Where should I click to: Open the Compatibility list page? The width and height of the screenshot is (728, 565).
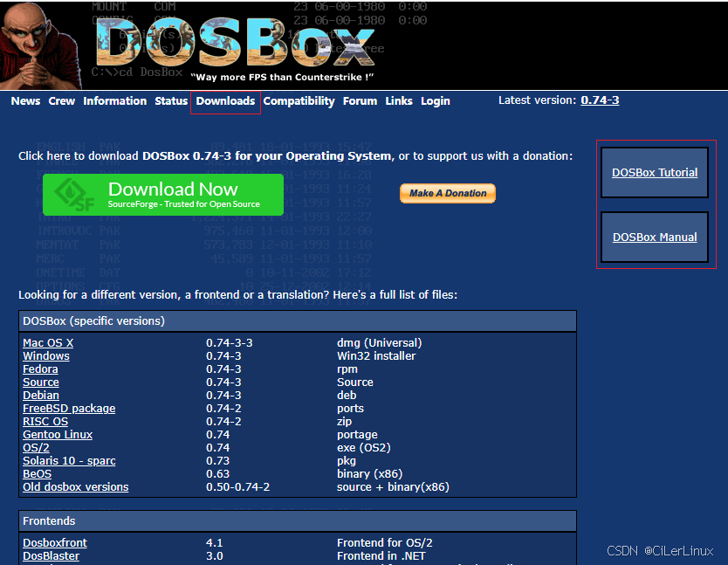click(x=299, y=100)
